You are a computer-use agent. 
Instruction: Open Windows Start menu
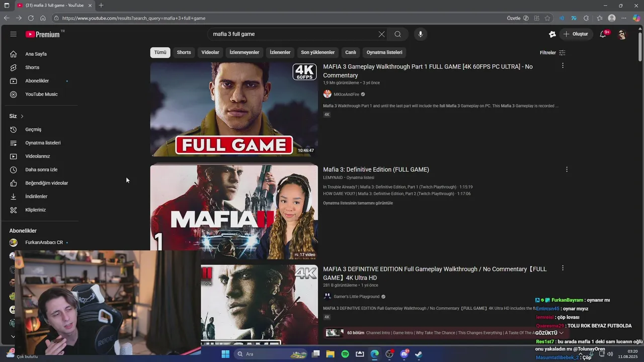pyautogui.click(x=225, y=354)
